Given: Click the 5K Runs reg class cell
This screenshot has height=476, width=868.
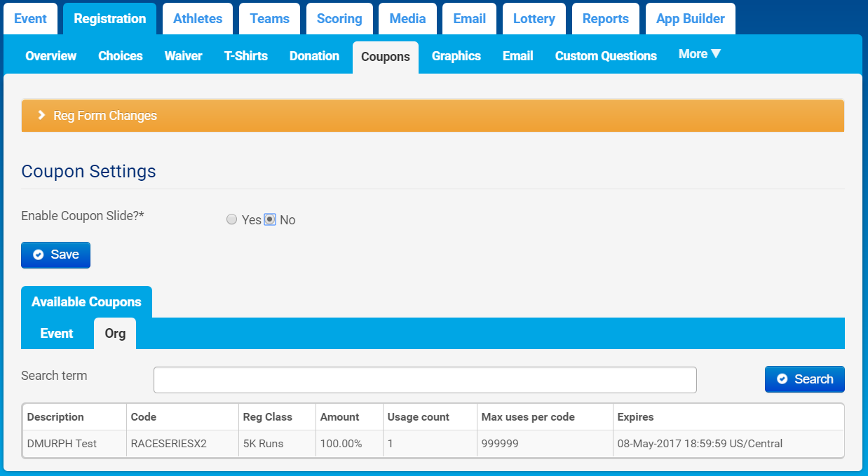Looking at the screenshot, I should coord(277,444).
